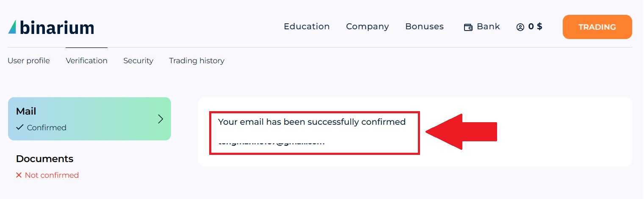This screenshot has width=644, height=199.
Task: Select the Verification tab
Action: tap(86, 61)
